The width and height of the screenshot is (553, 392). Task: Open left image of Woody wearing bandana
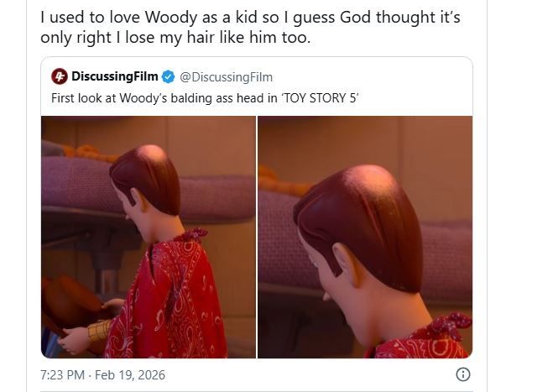pyautogui.click(x=149, y=237)
